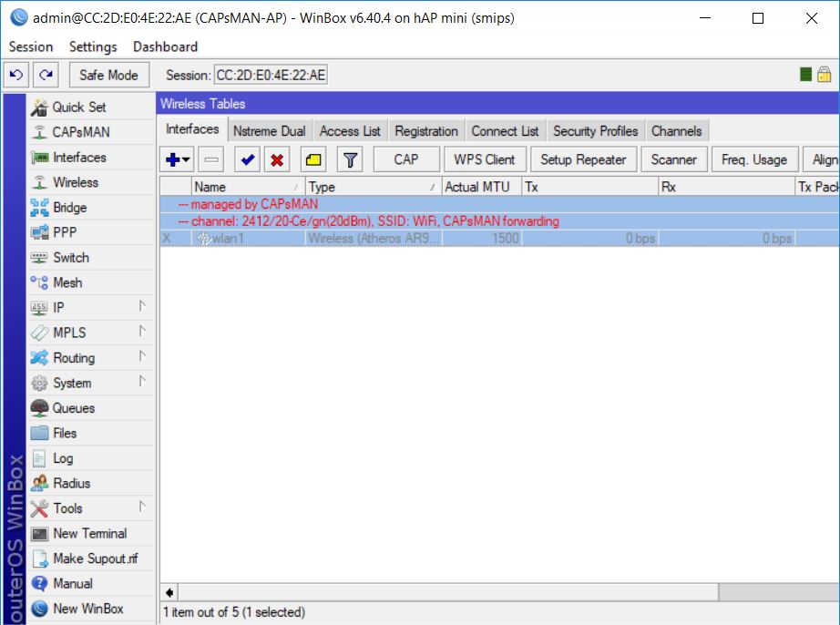Click the horizontal scrollbar left arrow
Screen dimensions: 840x625
click(169, 592)
